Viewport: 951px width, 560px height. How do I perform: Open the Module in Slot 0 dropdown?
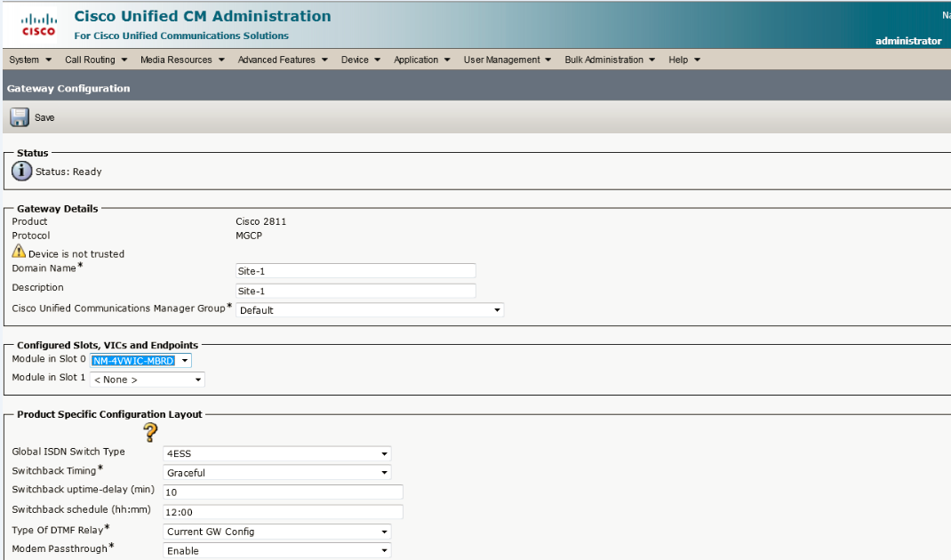click(140, 360)
